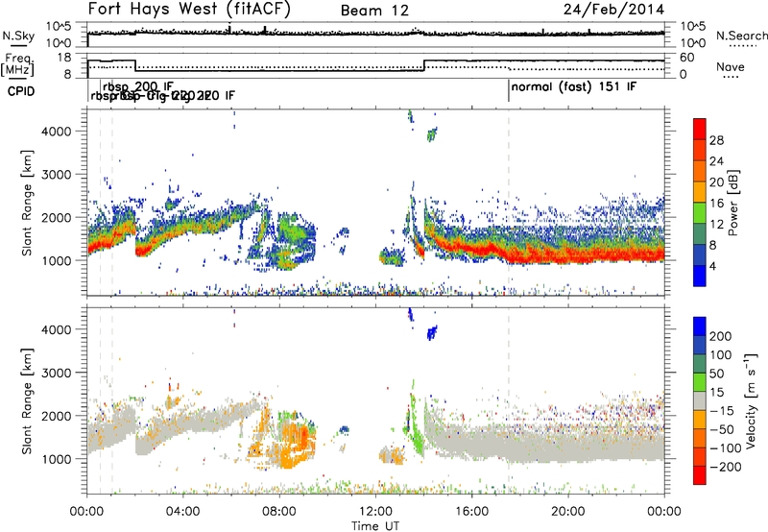
Task: Click the '18' frequency axis tick label
Action: (64, 58)
